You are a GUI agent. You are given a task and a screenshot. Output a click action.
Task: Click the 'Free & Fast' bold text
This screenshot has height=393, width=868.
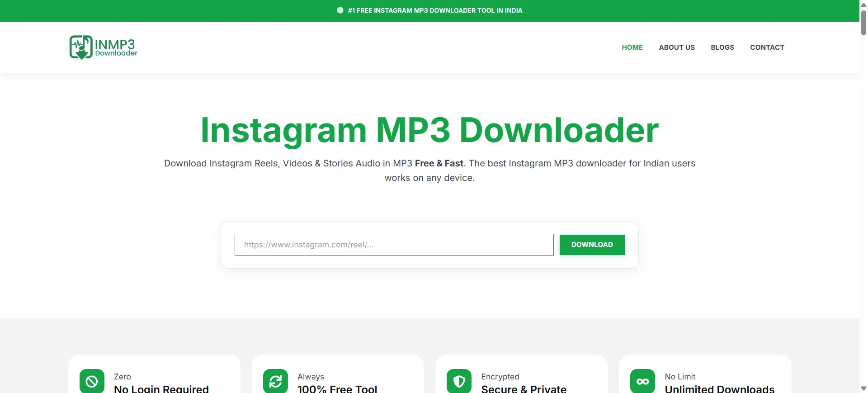point(439,163)
